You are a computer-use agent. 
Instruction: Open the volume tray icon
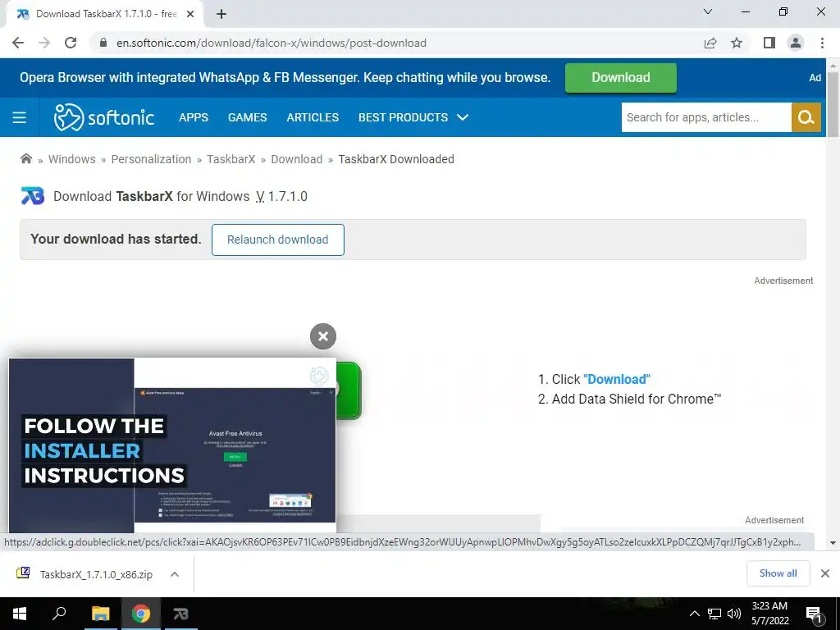coord(734,614)
